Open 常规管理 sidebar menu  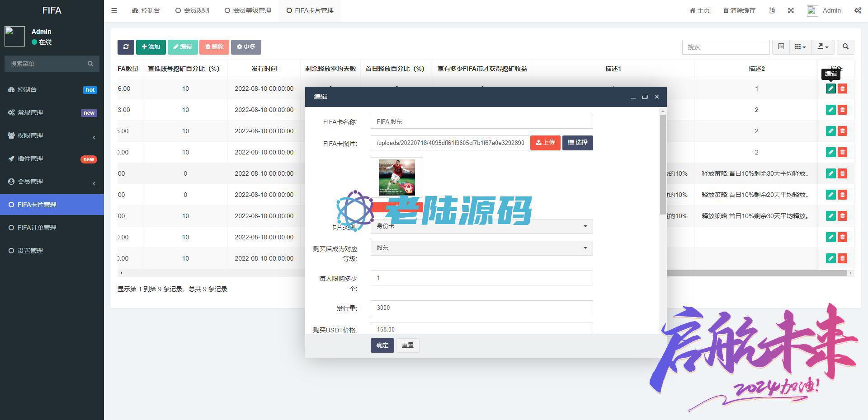click(52, 112)
